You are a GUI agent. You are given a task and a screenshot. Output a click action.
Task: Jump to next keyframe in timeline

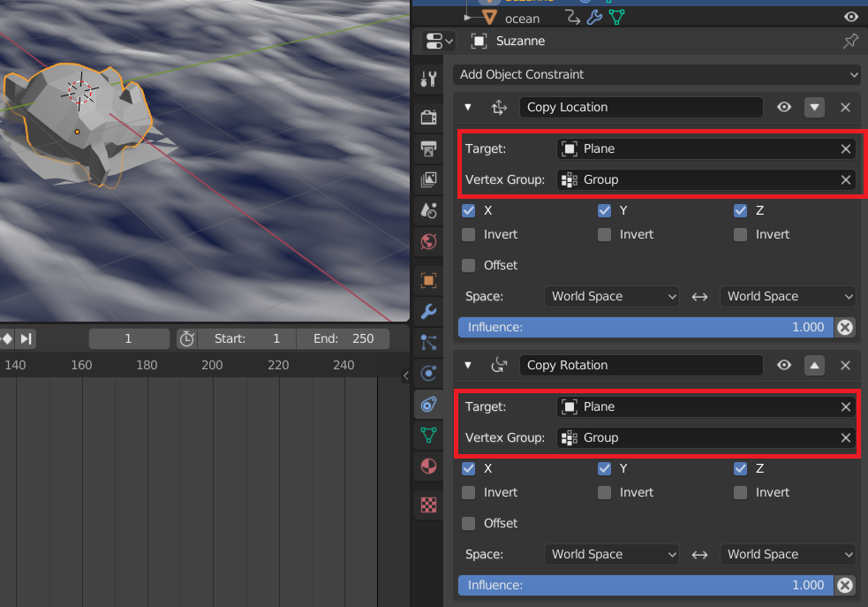click(7, 338)
